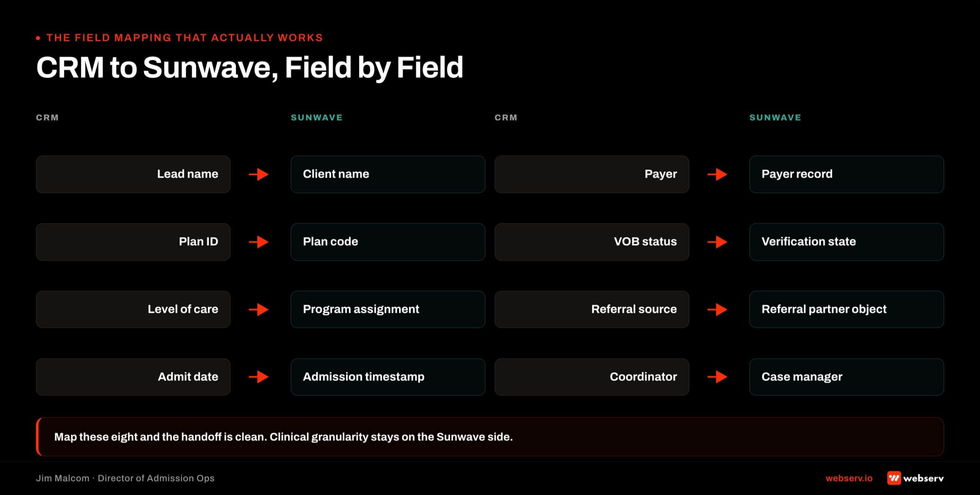Click the Coordinator box
Viewport: 980px width, 495px height.
(592, 377)
